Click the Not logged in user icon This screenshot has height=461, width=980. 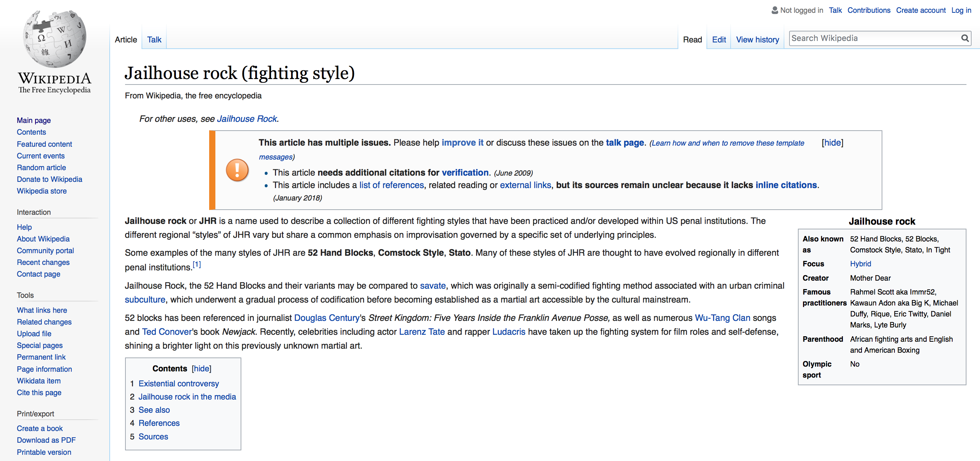click(x=774, y=10)
